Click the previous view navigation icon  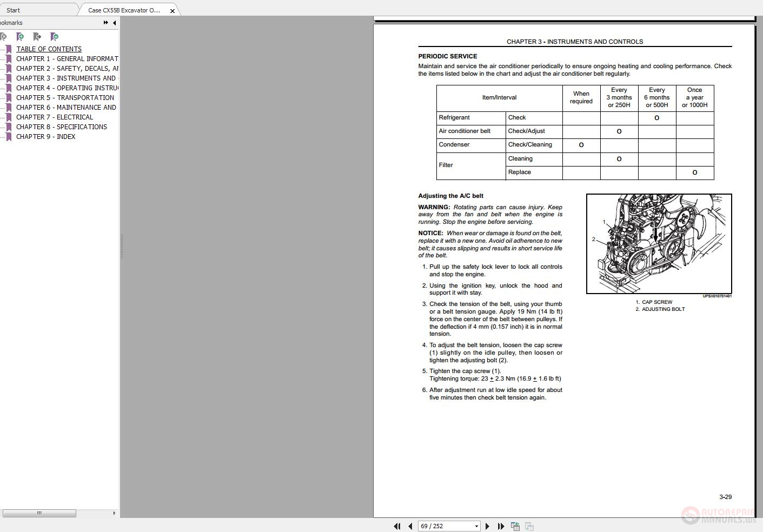(515, 526)
